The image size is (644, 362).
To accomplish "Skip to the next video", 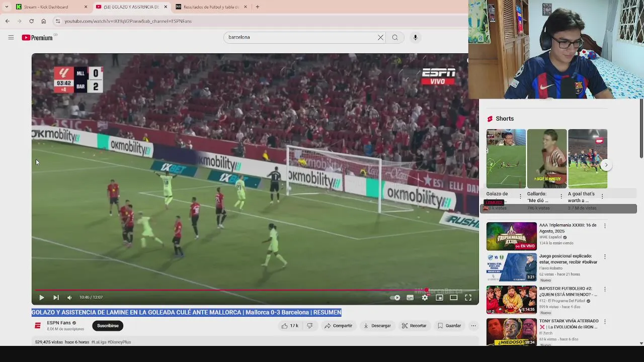I will 56,298.
